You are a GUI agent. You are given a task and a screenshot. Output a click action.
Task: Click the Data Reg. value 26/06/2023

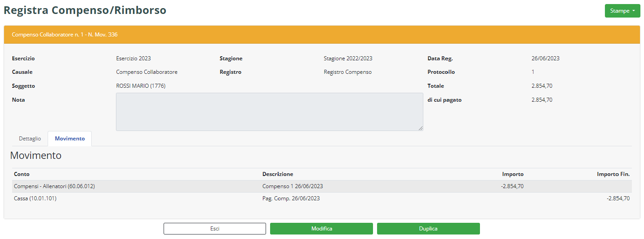tap(545, 59)
